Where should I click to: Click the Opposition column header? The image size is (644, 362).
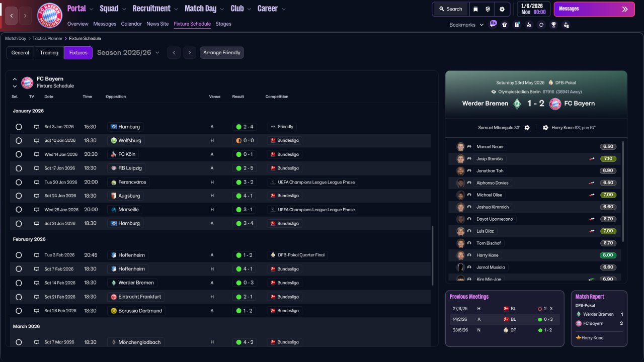click(116, 97)
